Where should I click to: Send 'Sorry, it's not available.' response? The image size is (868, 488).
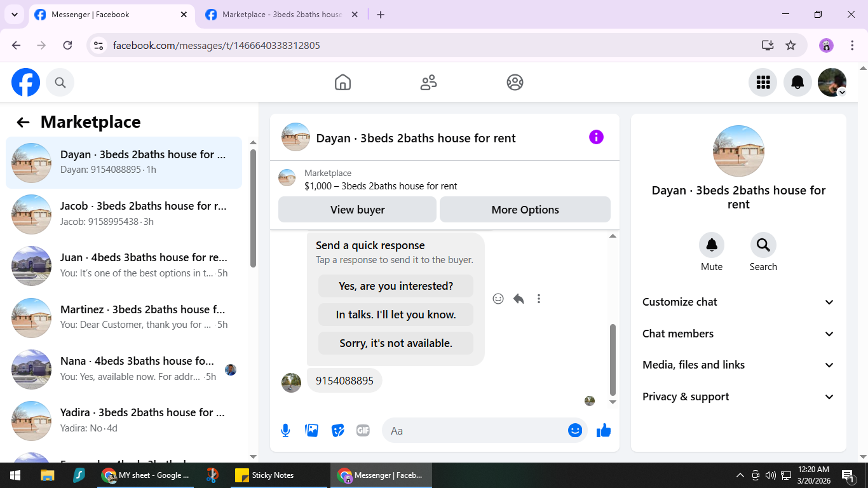point(396,343)
